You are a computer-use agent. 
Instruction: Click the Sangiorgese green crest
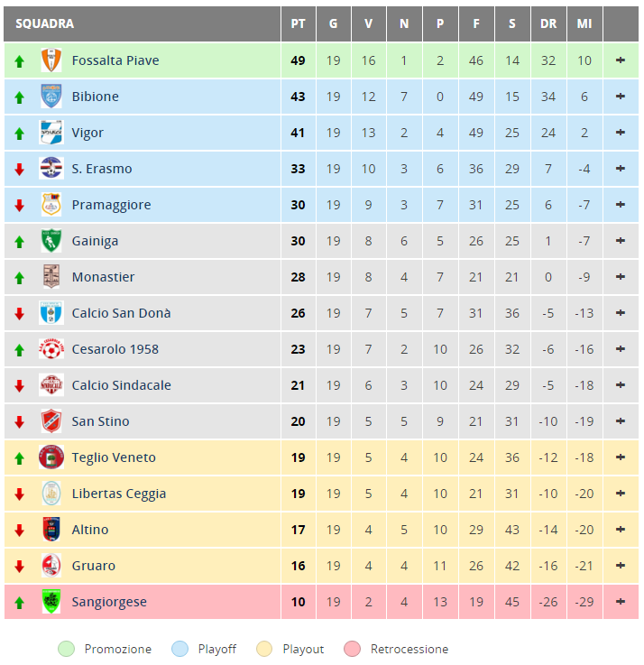51,601
